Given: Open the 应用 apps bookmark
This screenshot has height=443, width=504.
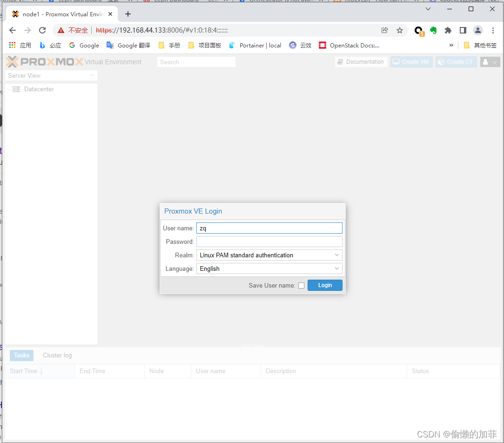Looking at the screenshot, I should pos(20,45).
